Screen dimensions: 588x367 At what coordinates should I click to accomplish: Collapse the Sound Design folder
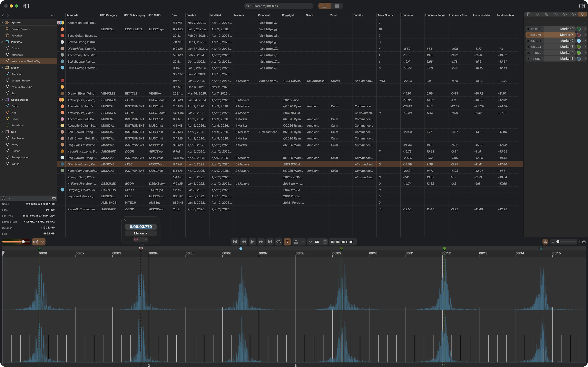pyautogui.click(x=2, y=100)
